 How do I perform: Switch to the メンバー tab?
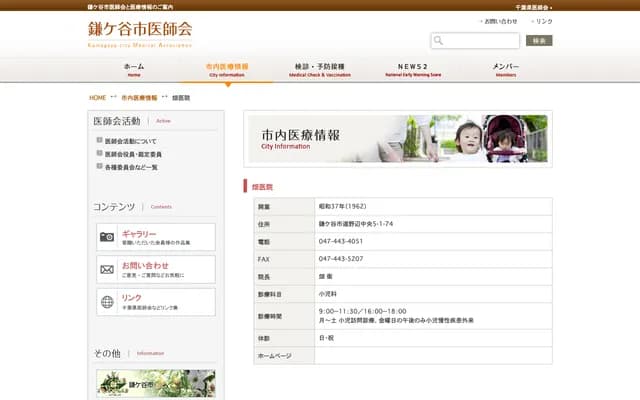coord(505,69)
